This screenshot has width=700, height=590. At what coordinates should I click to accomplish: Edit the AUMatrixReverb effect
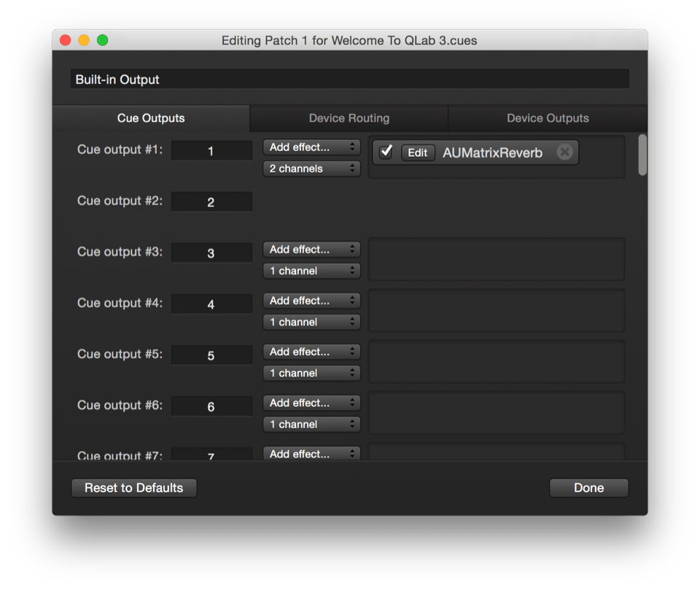(x=418, y=152)
